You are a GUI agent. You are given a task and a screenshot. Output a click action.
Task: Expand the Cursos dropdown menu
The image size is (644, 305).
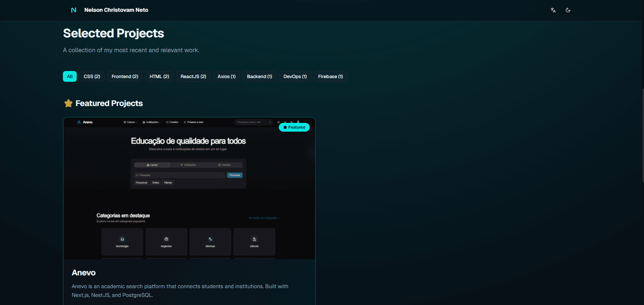tap(131, 122)
